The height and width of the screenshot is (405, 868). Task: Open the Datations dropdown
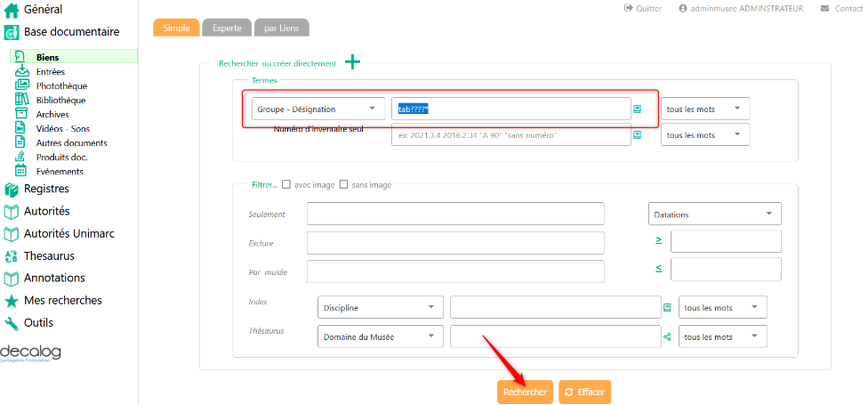714,215
